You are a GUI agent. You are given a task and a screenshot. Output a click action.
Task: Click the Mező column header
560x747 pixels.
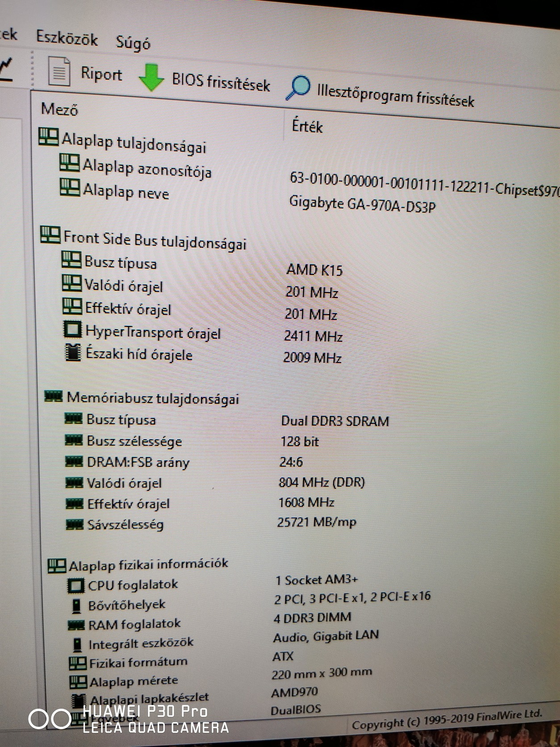click(59, 109)
